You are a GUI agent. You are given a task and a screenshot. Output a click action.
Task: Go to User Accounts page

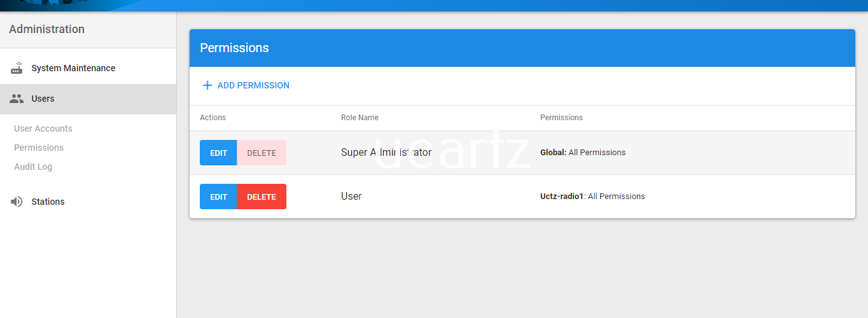43,128
